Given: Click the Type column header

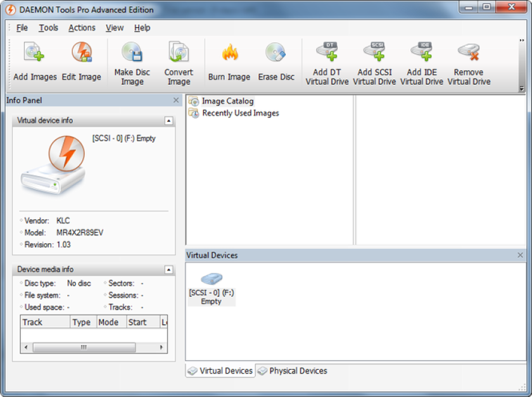Looking at the screenshot, I should pyautogui.click(x=84, y=322).
